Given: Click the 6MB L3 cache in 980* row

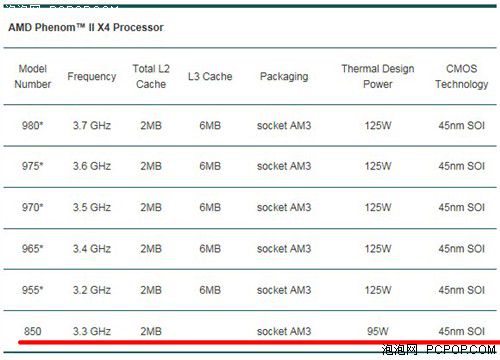Looking at the screenshot, I should point(210,126).
